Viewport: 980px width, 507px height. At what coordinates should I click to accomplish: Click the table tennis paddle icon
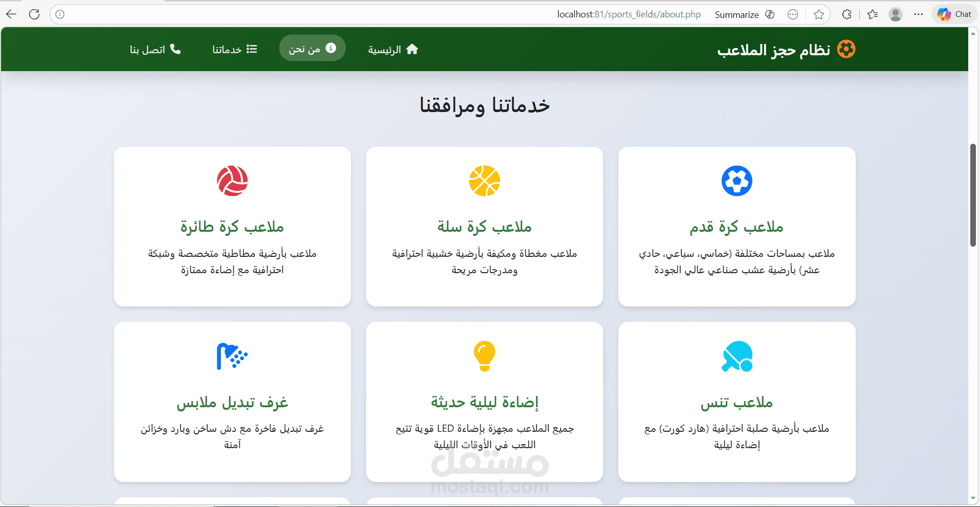click(x=737, y=356)
